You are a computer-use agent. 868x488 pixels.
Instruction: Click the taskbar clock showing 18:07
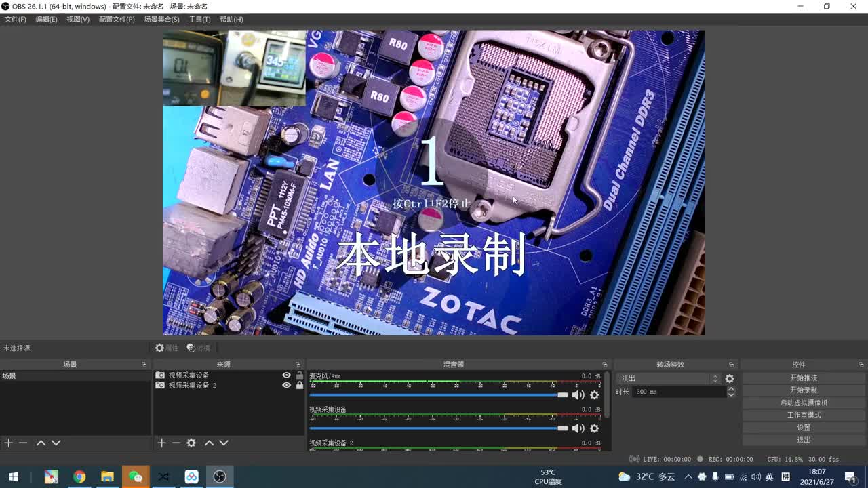pos(817,476)
